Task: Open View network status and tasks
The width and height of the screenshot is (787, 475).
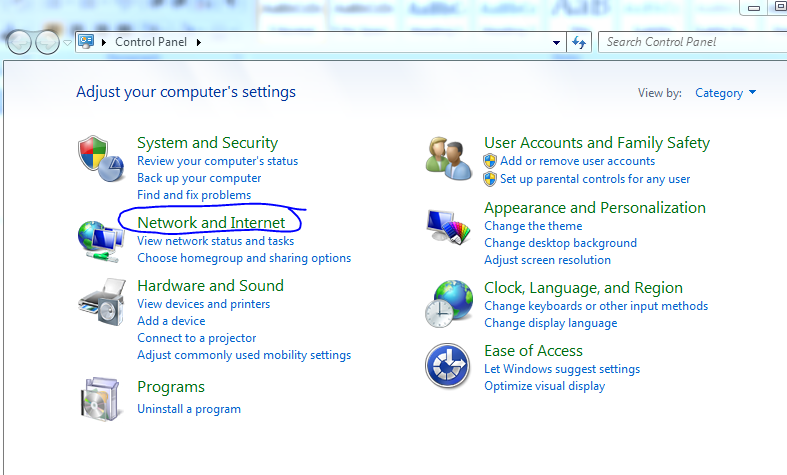Action: coord(215,241)
